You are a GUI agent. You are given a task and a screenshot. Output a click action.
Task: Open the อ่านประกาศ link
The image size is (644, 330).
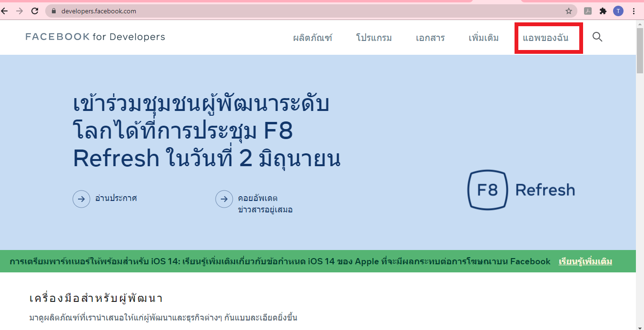pos(116,198)
